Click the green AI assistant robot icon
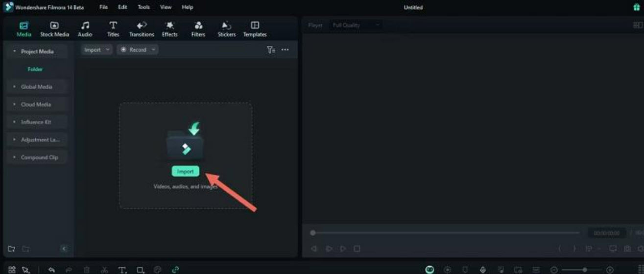Screen dimensions: 644x274 (x=429, y=270)
